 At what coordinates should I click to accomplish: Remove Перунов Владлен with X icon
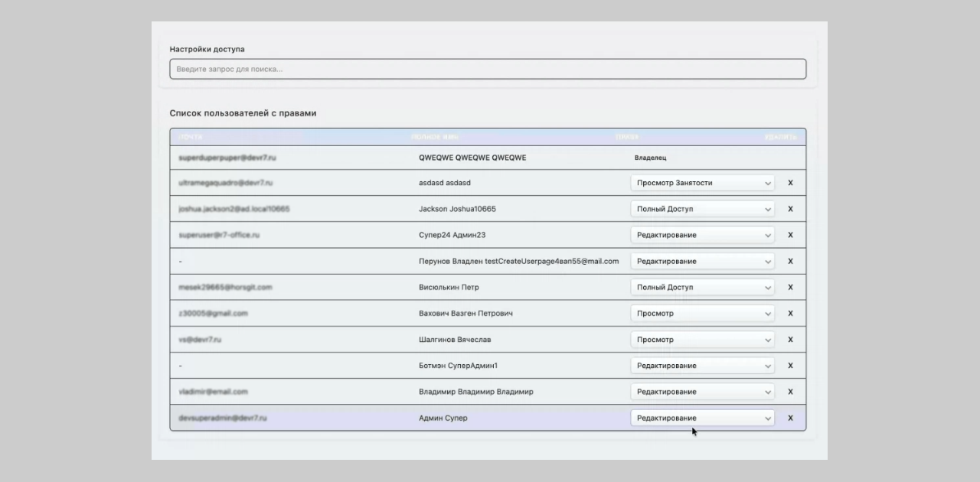pyautogui.click(x=790, y=262)
